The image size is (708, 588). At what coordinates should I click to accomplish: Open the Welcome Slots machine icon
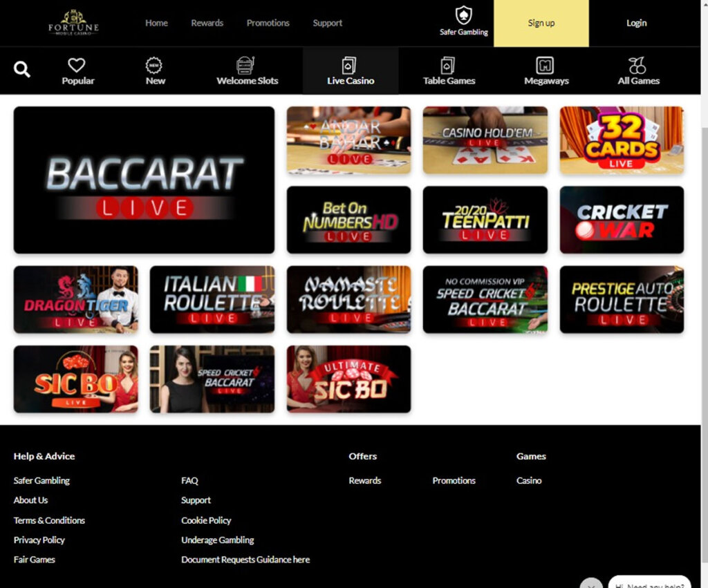point(245,66)
